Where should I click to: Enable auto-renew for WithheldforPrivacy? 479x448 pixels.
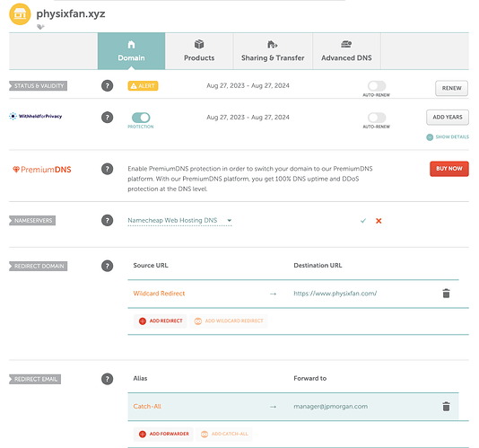pyautogui.click(x=377, y=118)
